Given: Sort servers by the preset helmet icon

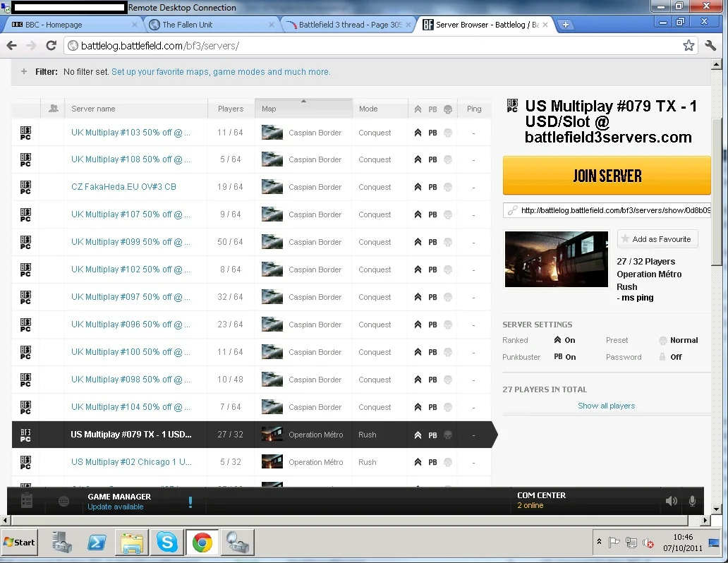Looking at the screenshot, I should [x=448, y=109].
